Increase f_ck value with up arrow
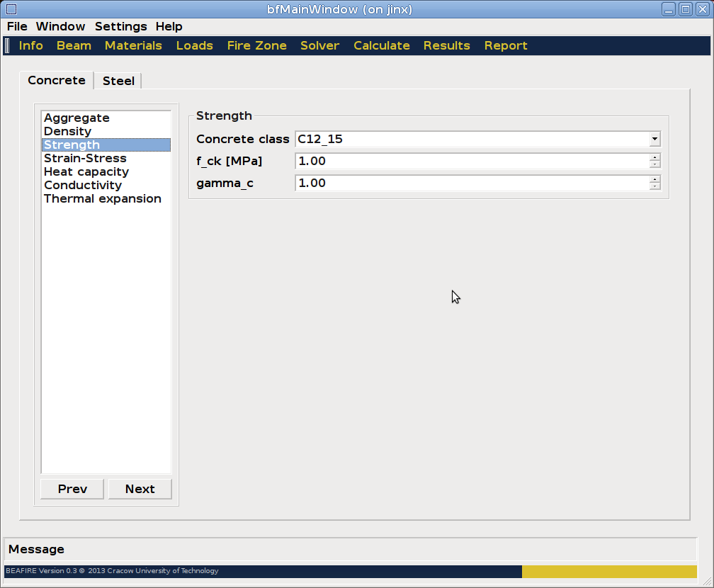 click(x=655, y=157)
